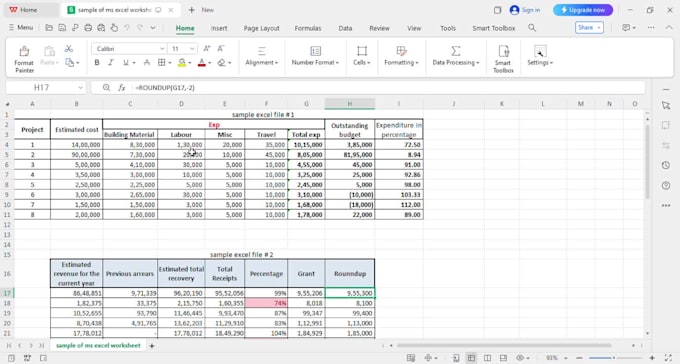Click the search magnifier in ribbon tabs
The width and height of the screenshot is (680, 364).
[x=532, y=28]
